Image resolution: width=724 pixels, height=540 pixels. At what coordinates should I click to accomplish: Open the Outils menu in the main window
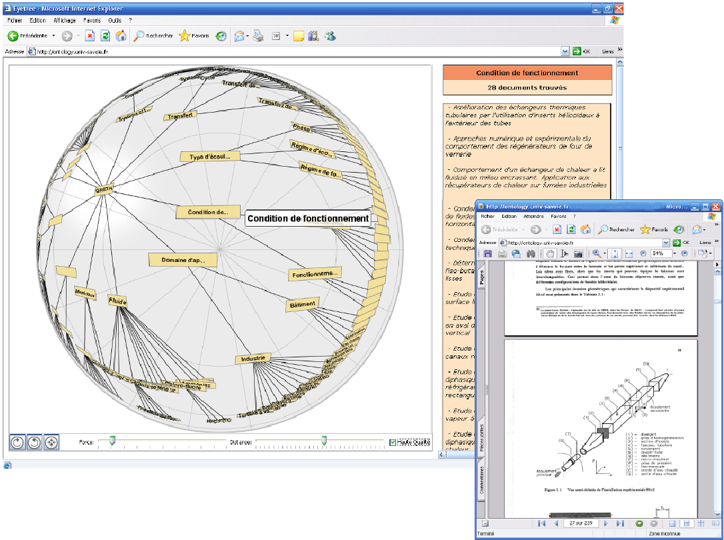tap(115, 20)
